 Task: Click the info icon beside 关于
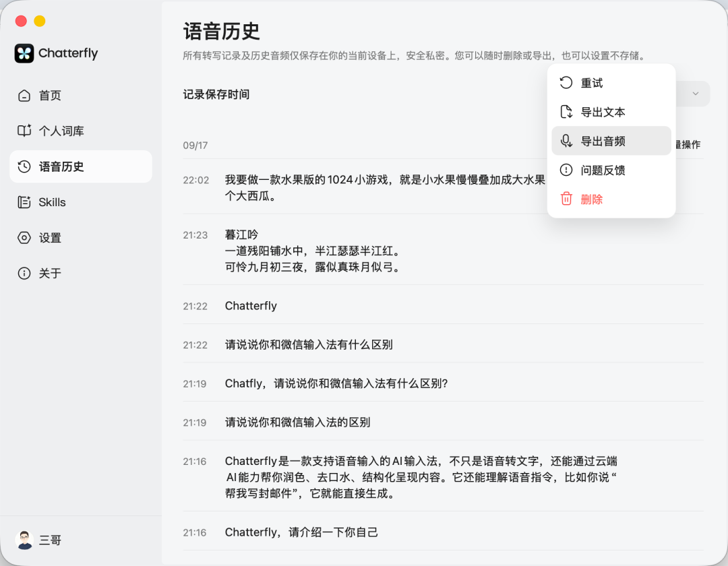(24, 274)
